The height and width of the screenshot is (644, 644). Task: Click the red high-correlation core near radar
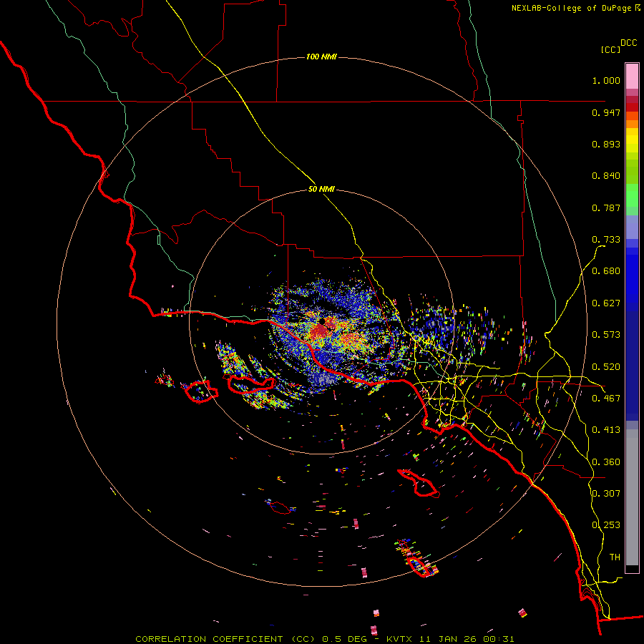coord(318,331)
